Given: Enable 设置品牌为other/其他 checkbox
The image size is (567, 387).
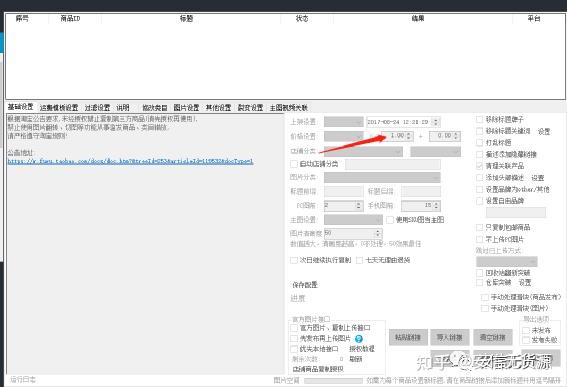Looking at the screenshot, I should click(479, 189).
